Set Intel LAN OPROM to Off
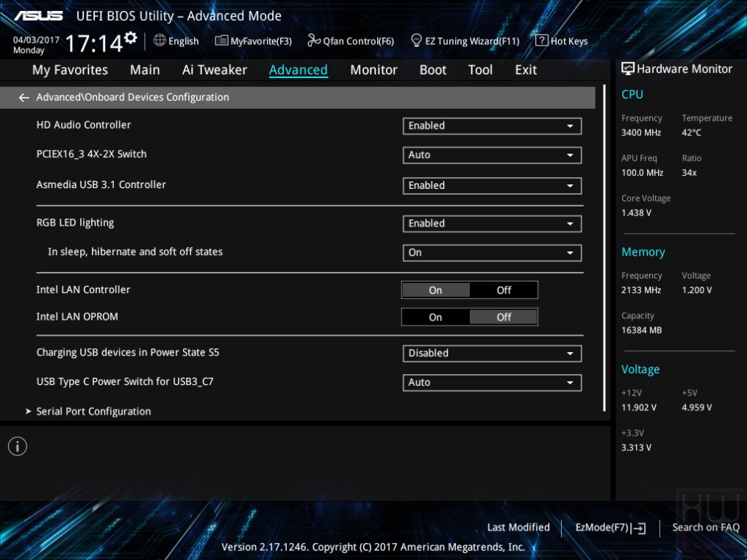747x560 pixels. (x=504, y=317)
